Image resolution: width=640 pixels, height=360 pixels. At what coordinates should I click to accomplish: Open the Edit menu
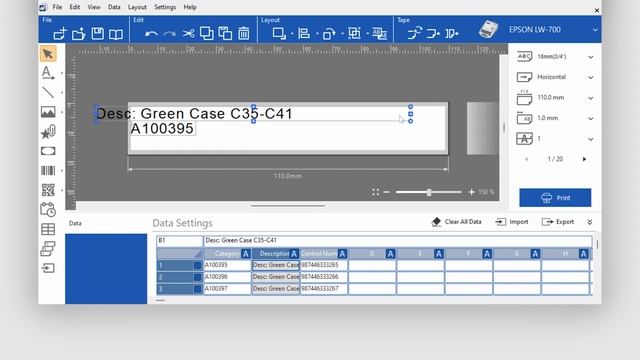(75, 7)
